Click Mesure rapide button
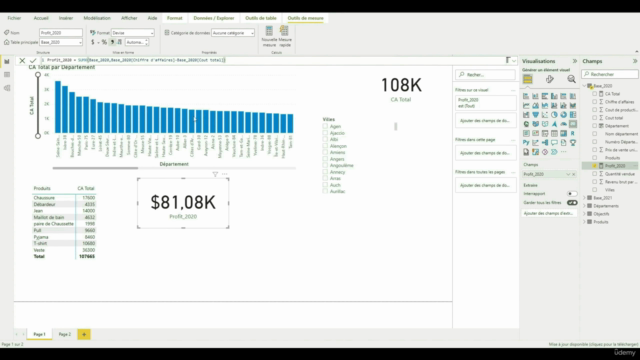This screenshot has height=360, width=640. pos(284,36)
